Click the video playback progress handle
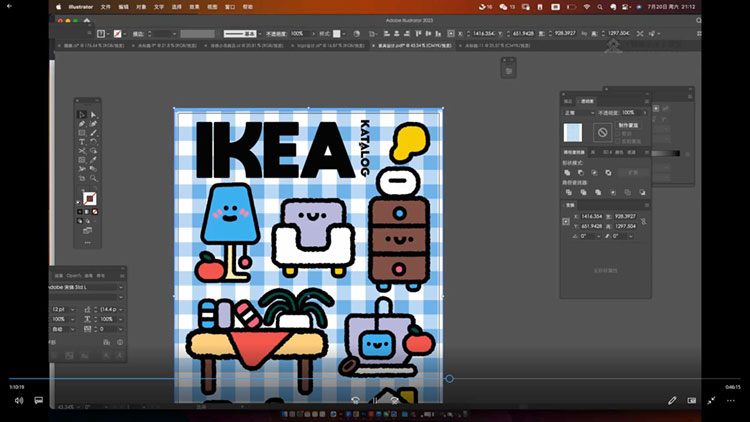 click(x=449, y=378)
